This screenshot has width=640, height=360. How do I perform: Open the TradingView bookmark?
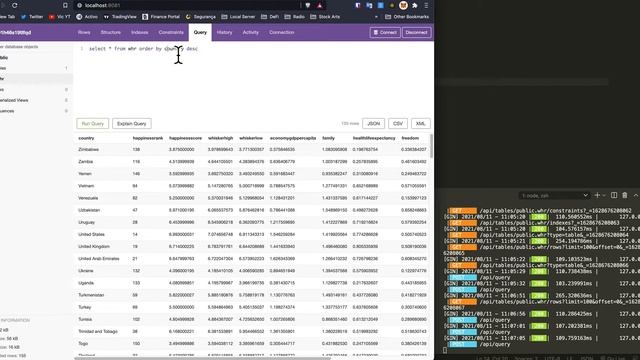[120, 17]
